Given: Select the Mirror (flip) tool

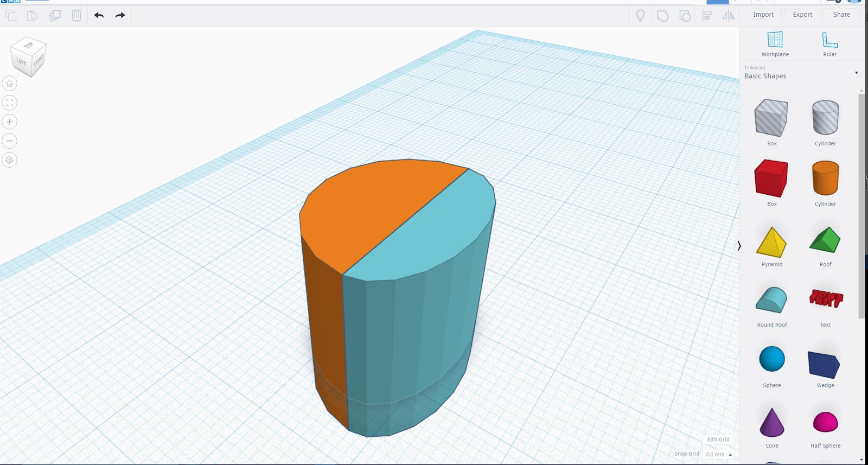Looking at the screenshot, I should coord(729,15).
